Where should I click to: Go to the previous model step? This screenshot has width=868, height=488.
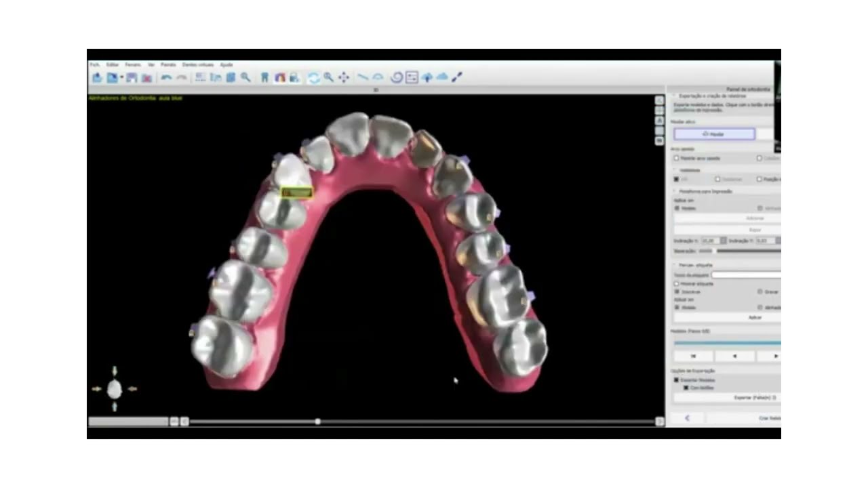(734, 356)
